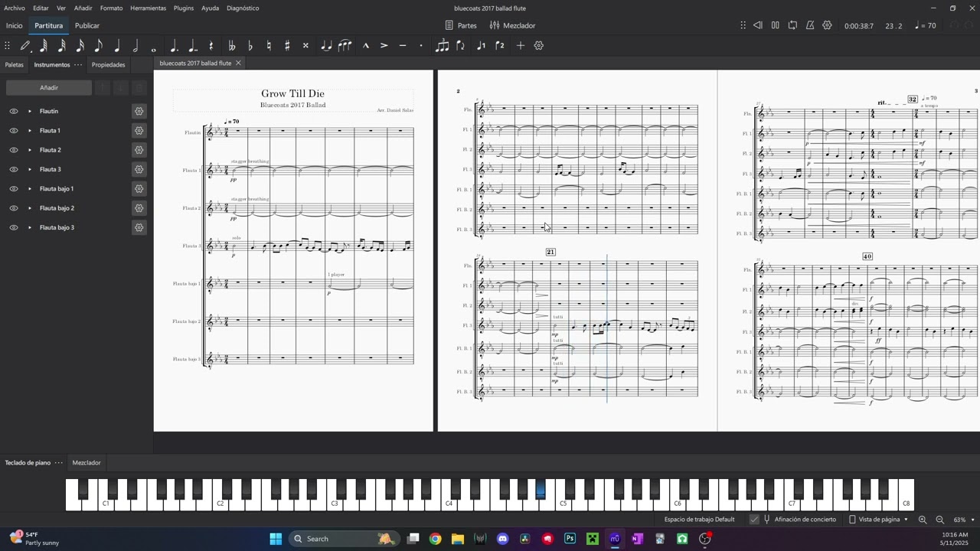Image resolution: width=980 pixels, height=551 pixels.
Task: Open the Archivo menu
Action: tap(15, 8)
